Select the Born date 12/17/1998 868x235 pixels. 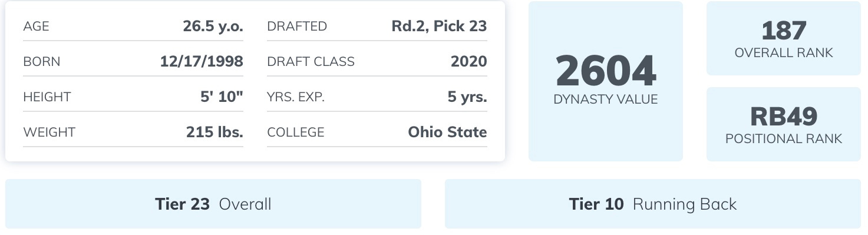point(202,62)
